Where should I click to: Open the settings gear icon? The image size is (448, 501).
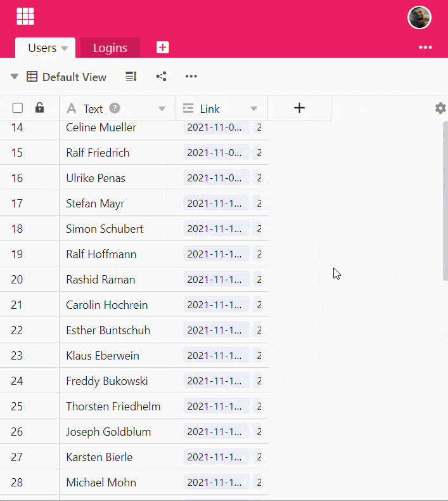440,108
